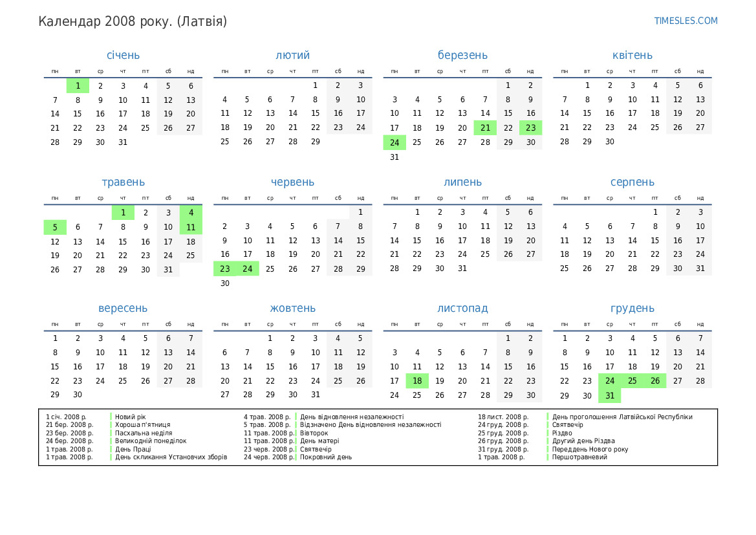Image resolution: width=756 pixels, height=535 pixels.
Task: Click the листопад month heading
Action: pyautogui.click(x=462, y=309)
